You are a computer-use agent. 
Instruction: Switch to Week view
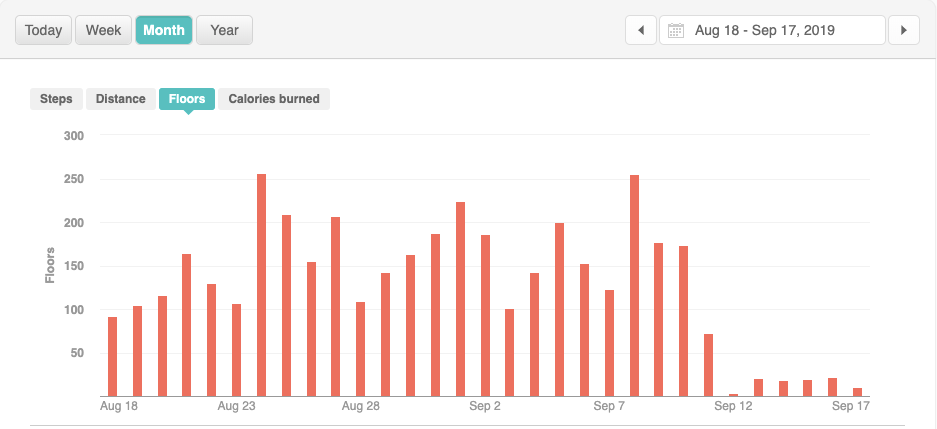103,30
